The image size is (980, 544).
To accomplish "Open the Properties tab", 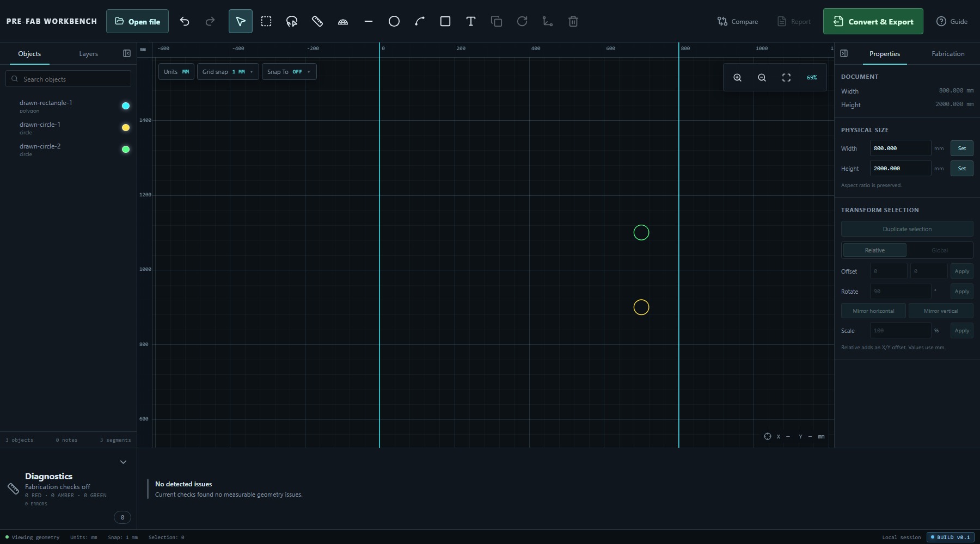I will point(884,54).
